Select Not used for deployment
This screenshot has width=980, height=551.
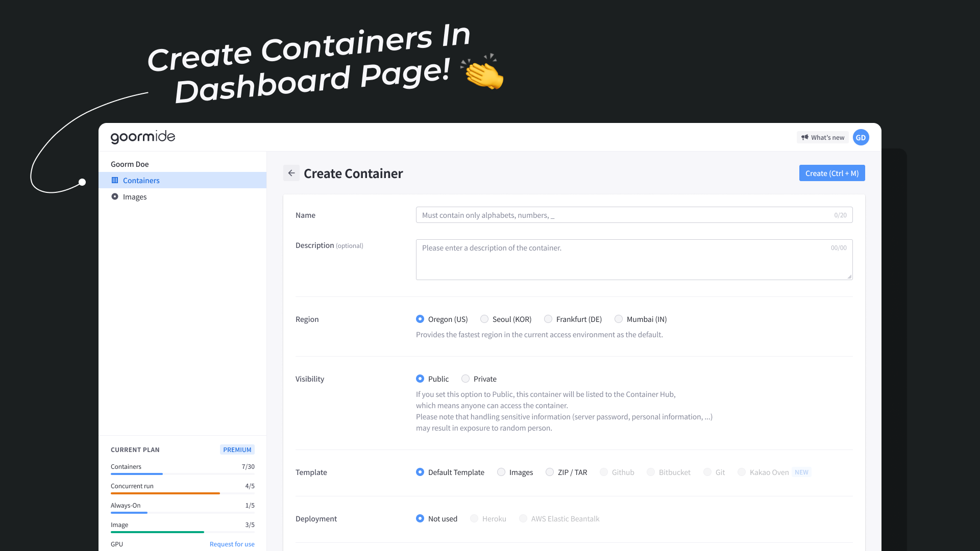coord(436,518)
